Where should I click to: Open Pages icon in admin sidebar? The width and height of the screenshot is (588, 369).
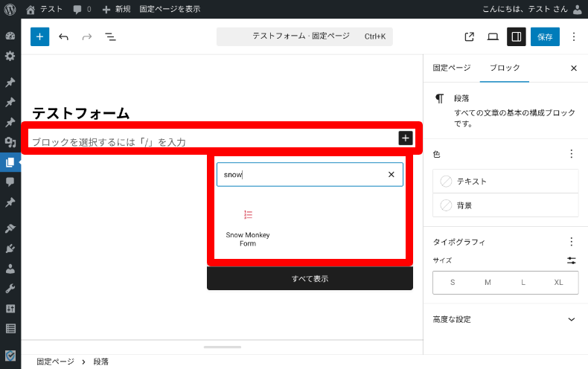10,162
